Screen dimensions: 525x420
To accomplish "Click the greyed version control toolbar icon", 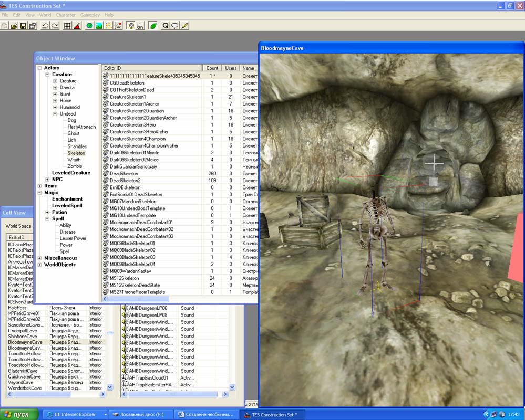I will tap(4, 26).
